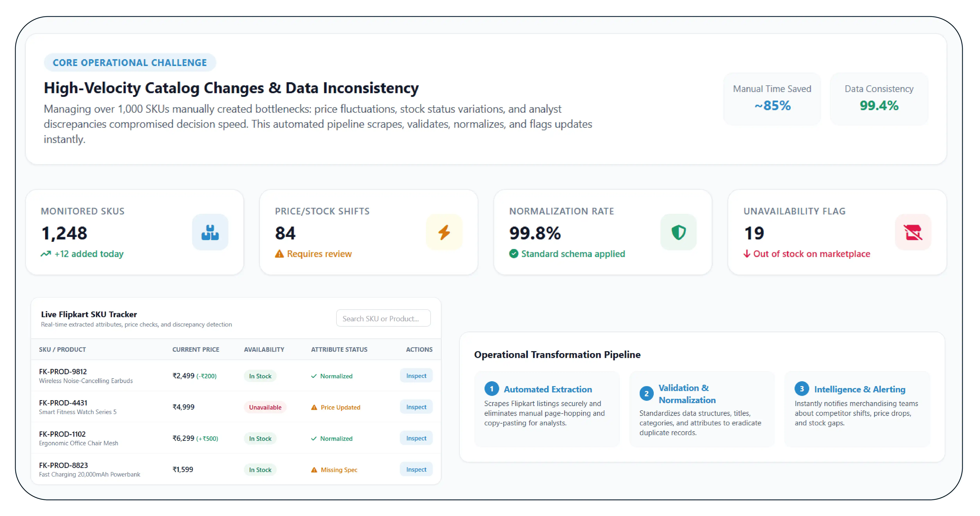Click the Ergonomic Office Chair Mesh product name

(x=78, y=443)
